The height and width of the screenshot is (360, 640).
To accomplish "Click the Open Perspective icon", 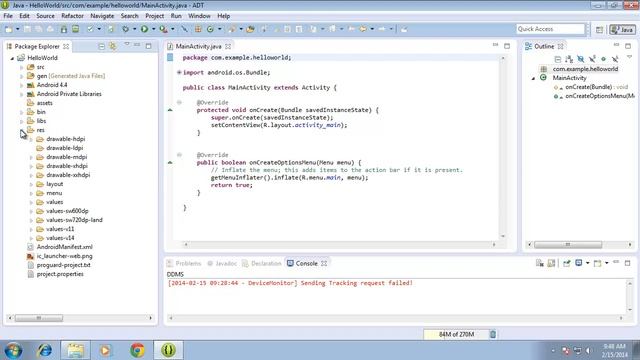I will point(599,29).
